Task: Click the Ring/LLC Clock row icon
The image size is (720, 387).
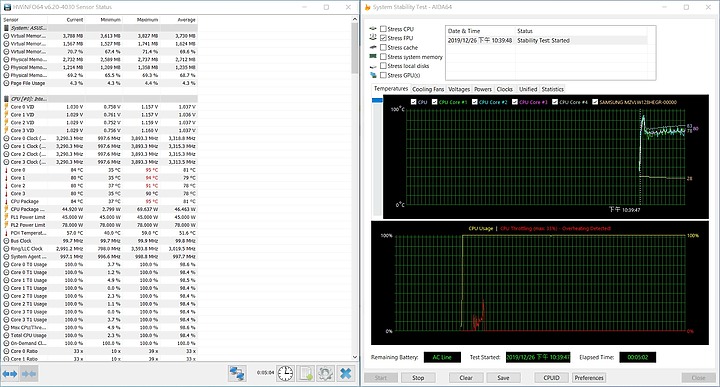Action: (6, 249)
